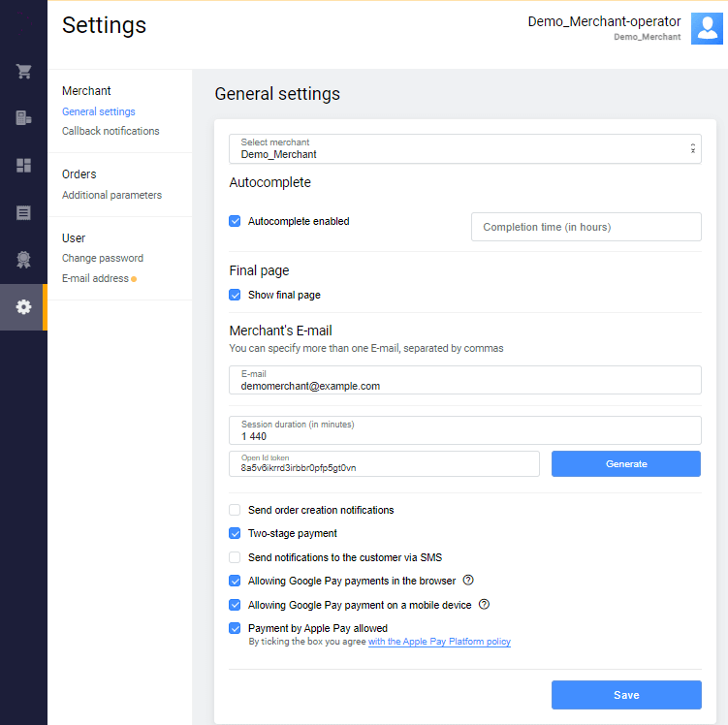Open the Change password page

point(103,258)
